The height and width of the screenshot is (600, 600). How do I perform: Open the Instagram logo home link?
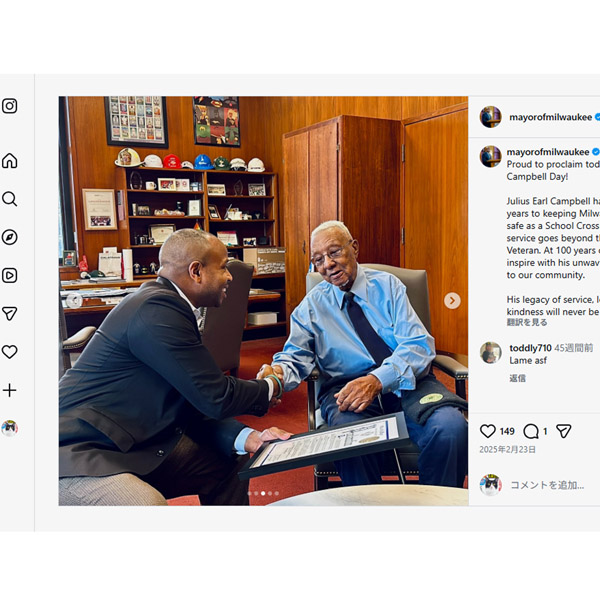coord(10,106)
